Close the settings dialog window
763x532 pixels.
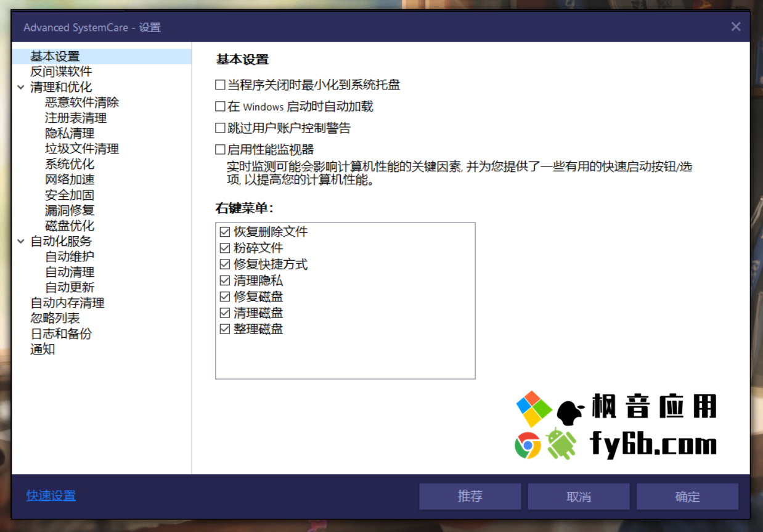tap(736, 27)
